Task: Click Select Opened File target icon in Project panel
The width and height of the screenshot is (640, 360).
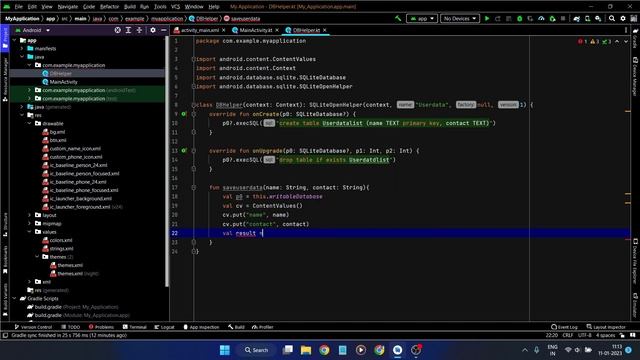Action: [x=118, y=30]
